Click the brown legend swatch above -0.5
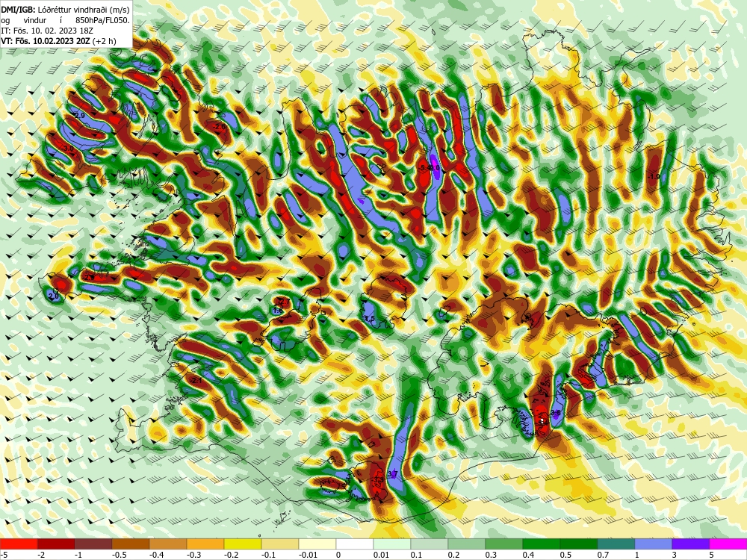 click(131, 544)
